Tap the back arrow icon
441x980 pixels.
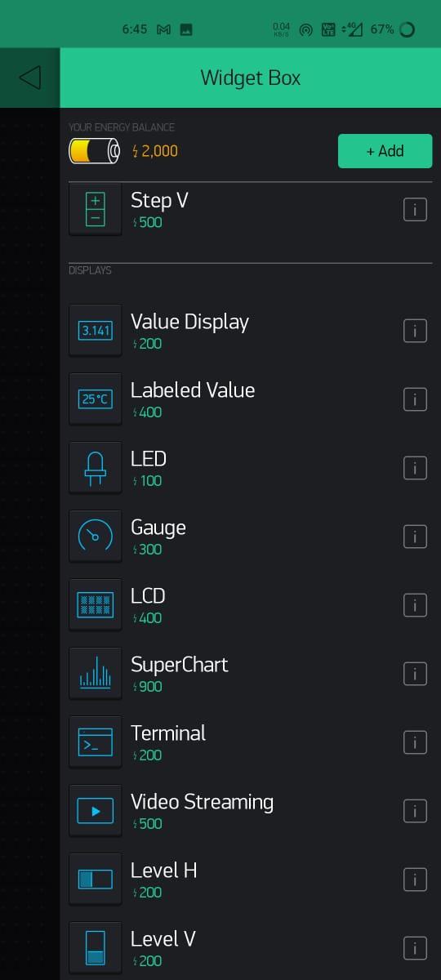pos(29,78)
